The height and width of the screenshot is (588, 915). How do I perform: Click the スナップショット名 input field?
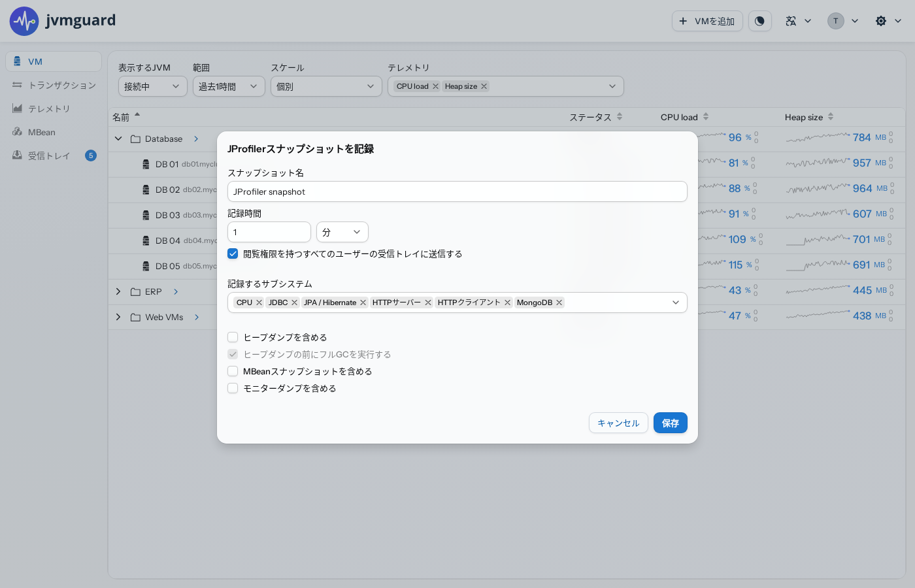(x=457, y=191)
